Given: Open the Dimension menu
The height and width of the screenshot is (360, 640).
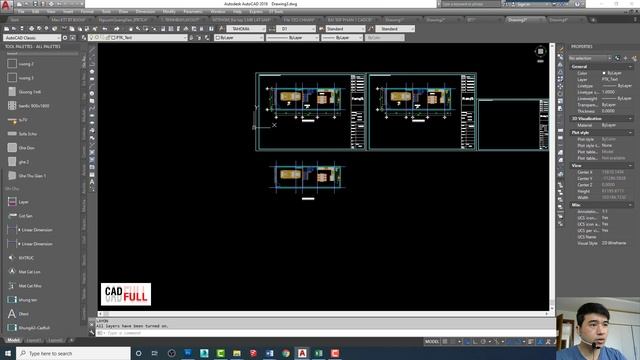Looking at the screenshot, I should click(x=145, y=12).
